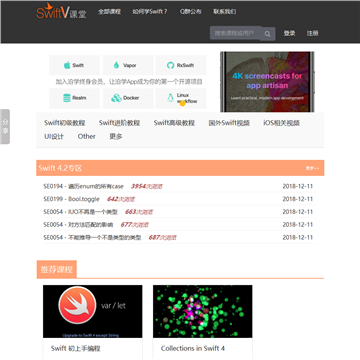
Task: Open SE0194 遍历enum的所有case article
Action: 83,186
